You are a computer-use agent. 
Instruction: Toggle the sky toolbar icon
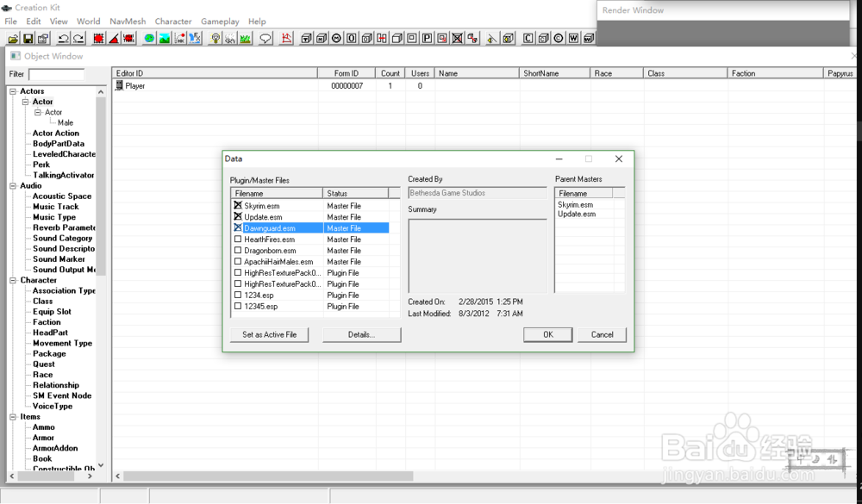tap(230, 39)
